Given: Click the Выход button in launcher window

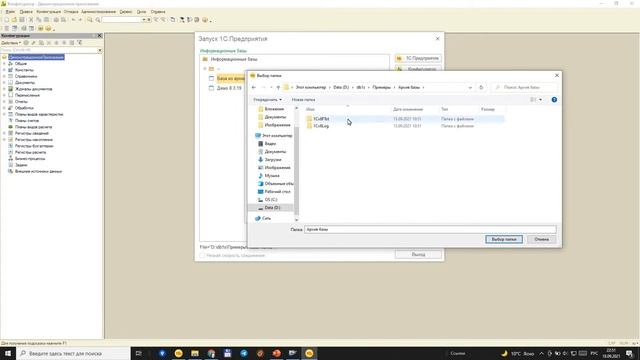Looking at the screenshot, I should click(418, 255).
